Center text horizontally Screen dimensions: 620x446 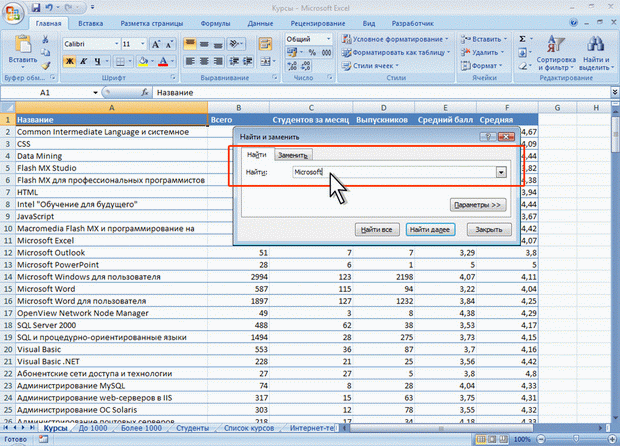[204, 61]
